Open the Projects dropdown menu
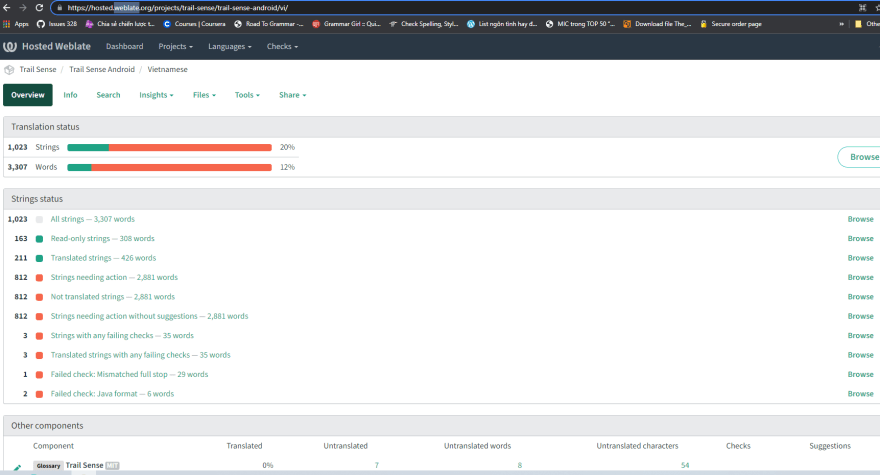The width and height of the screenshot is (880, 475). click(175, 47)
